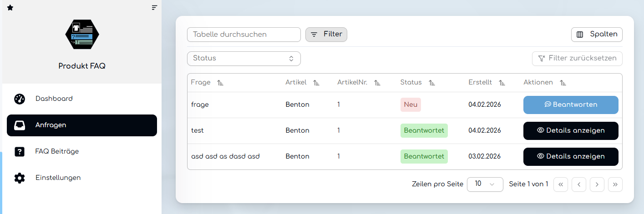Open the Zeilen pro Seite dropdown
This screenshot has height=214, width=644.
pos(485,184)
